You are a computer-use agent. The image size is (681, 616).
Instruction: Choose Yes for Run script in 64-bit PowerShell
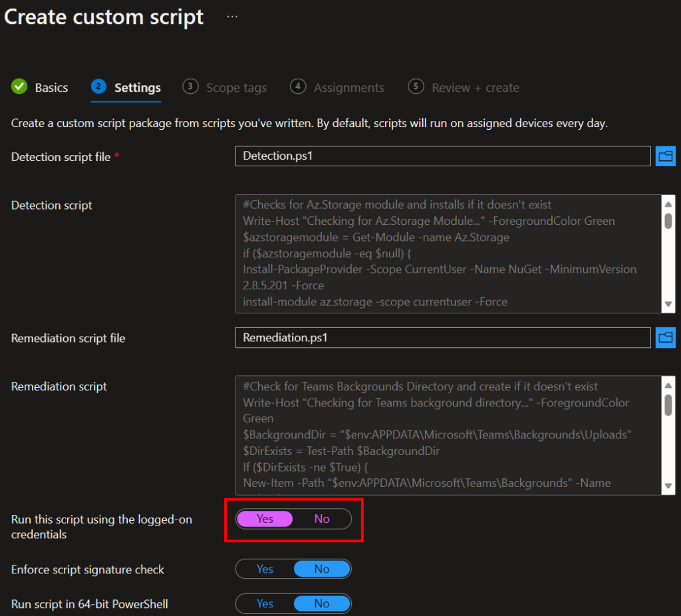coord(265,603)
